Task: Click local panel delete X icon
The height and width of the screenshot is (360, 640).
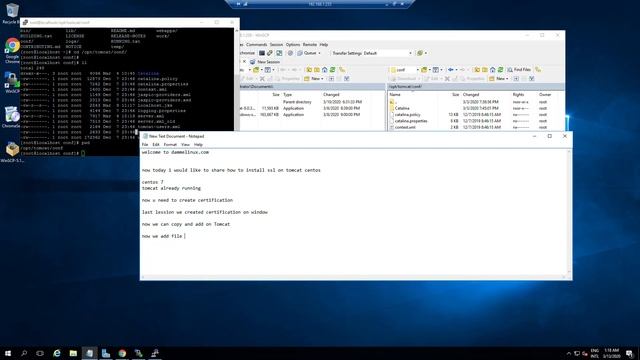Action: [262, 78]
